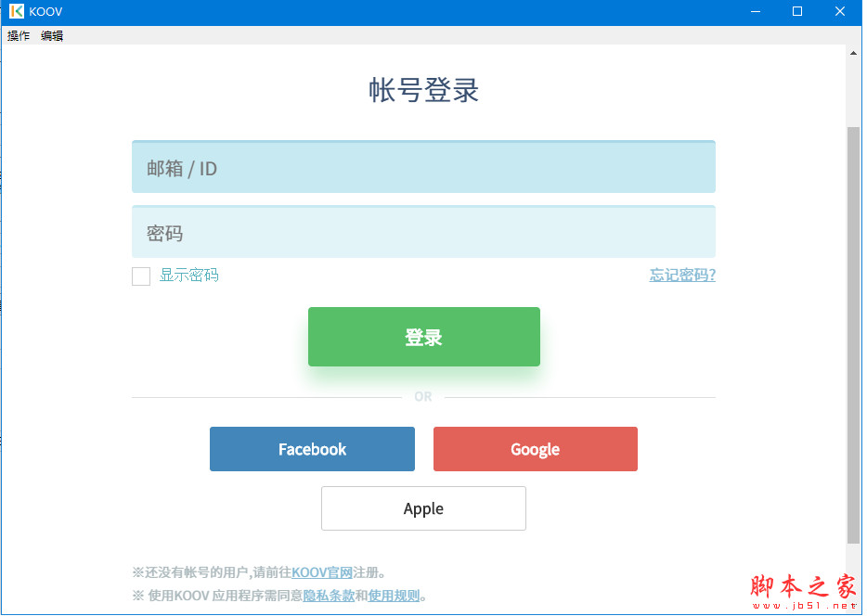
Task: Open the 忘记密码? link
Action: (682, 276)
